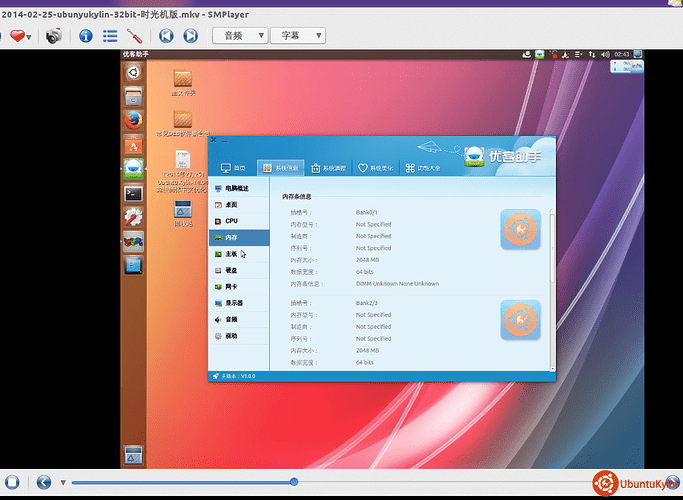Image resolution: width=683 pixels, height=500 pixels.
Task: Select 电脑概述 in the sidebar
Action: point(239,188)
